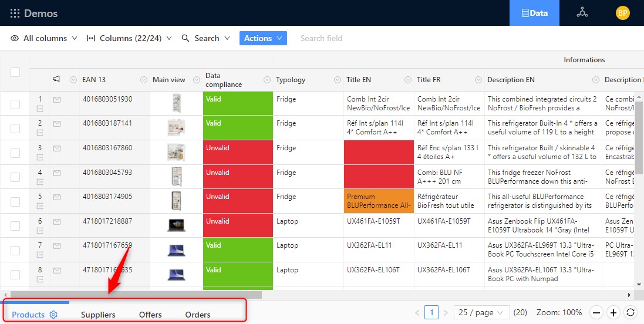Zoom in with the plus button
This screenshot has height=324, width=644.
[x=613, y=313]
